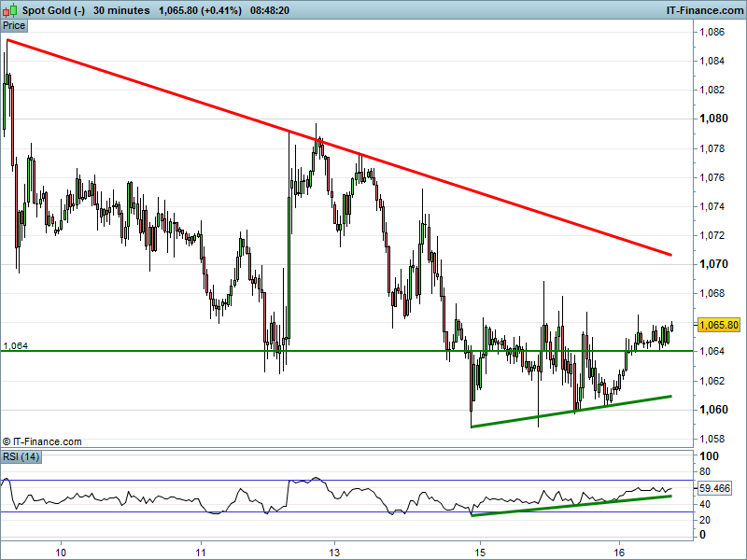
Task: Click the Spot Gold instrument title
Action: 53,10
